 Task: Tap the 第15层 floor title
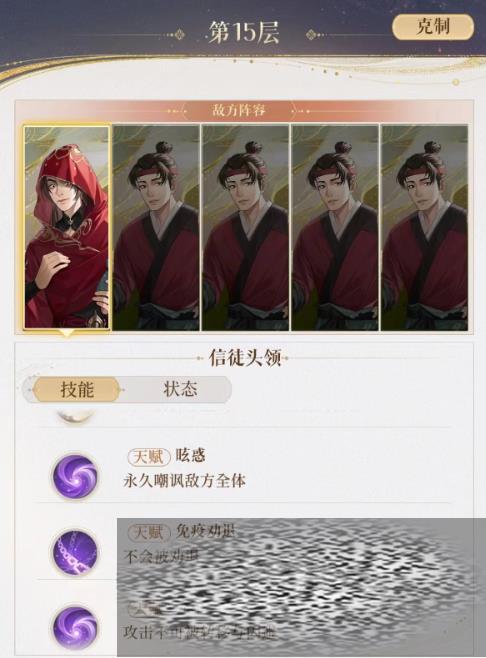(244, 33)
